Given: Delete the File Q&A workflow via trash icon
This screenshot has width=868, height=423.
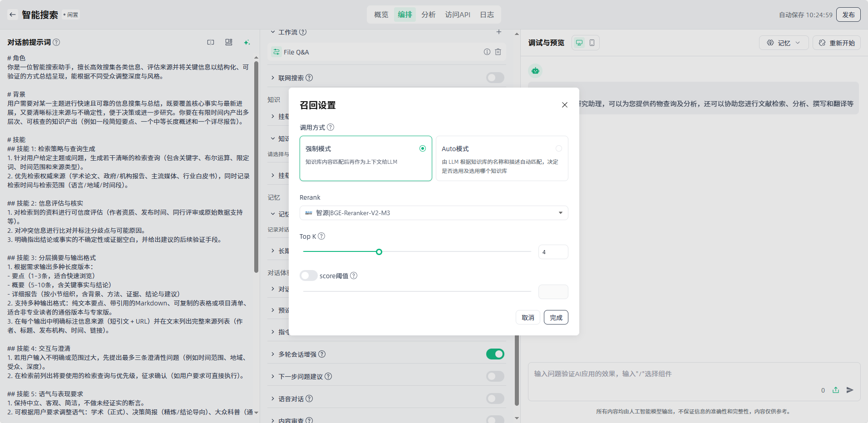Looking at the screenshot, I should pyautogui.click(x=498, y=52).
